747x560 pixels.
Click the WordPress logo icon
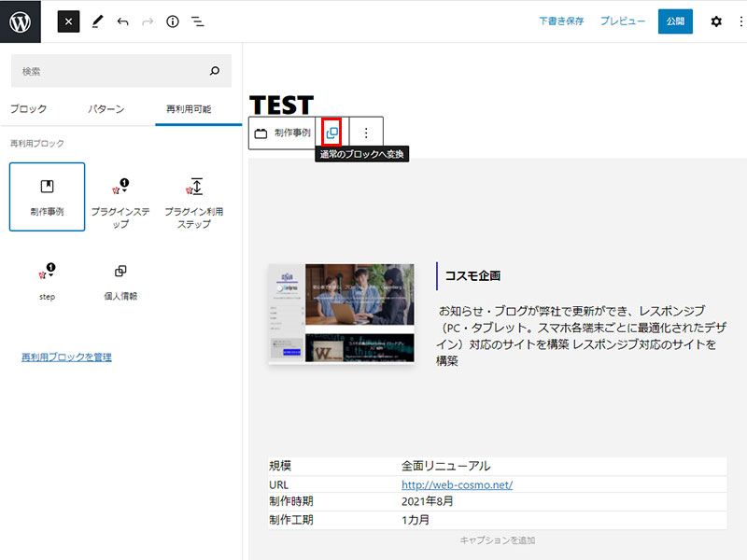pos(21,21)
